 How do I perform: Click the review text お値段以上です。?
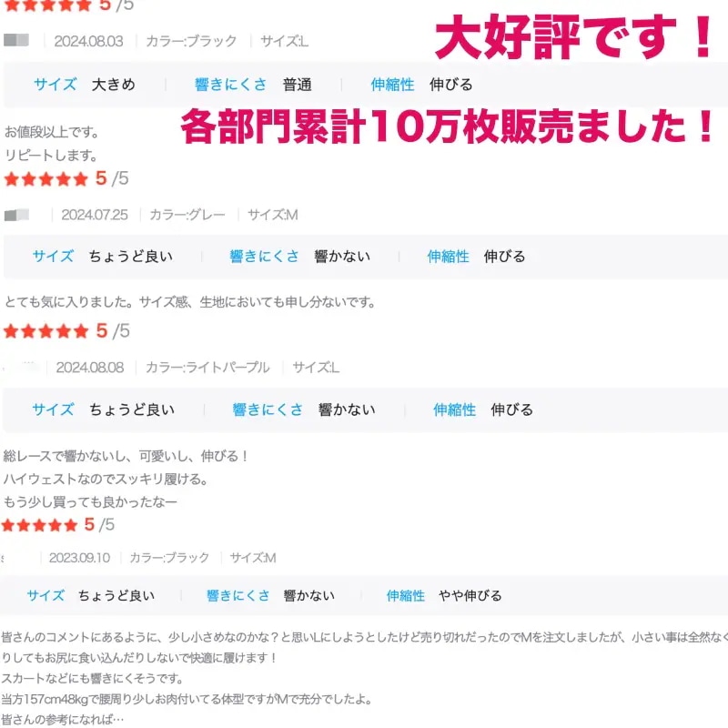click(x=52, y=132)
